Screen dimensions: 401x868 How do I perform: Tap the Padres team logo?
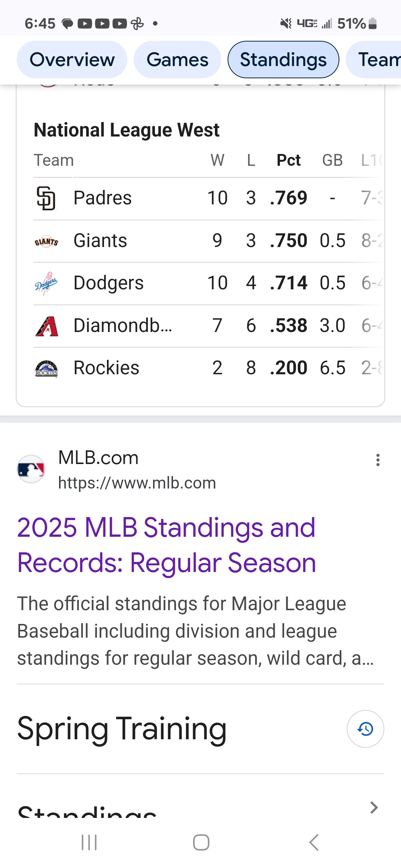tap(46, 198)
